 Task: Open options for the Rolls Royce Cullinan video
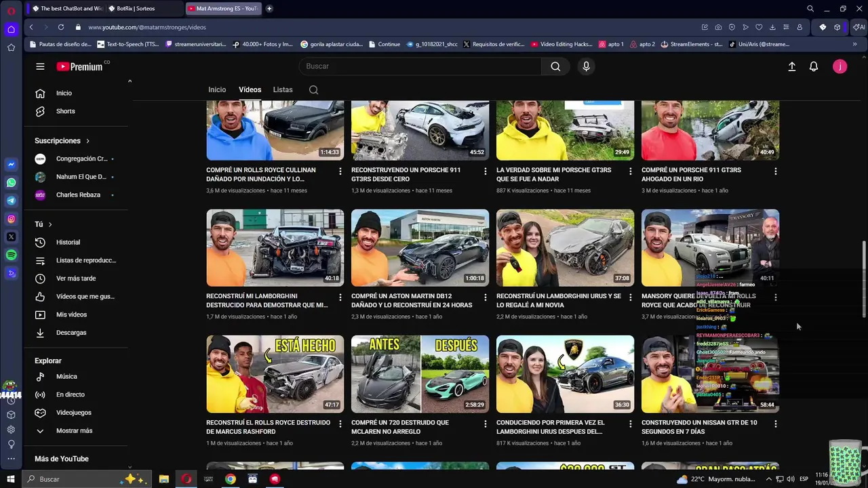pos(340,171)
